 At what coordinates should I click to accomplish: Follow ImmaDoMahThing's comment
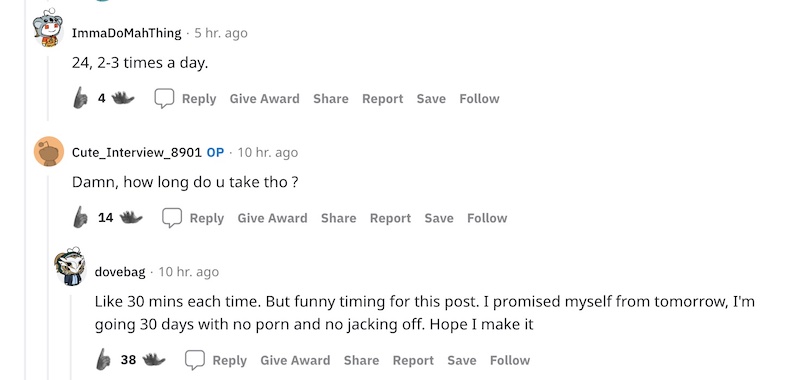pos(479,98)
